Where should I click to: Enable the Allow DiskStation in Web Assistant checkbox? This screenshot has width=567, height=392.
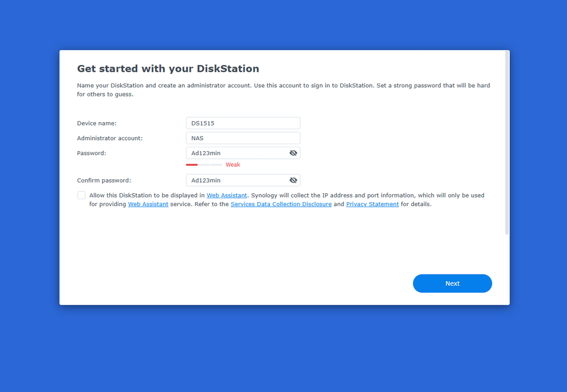(x=81, y=195)
